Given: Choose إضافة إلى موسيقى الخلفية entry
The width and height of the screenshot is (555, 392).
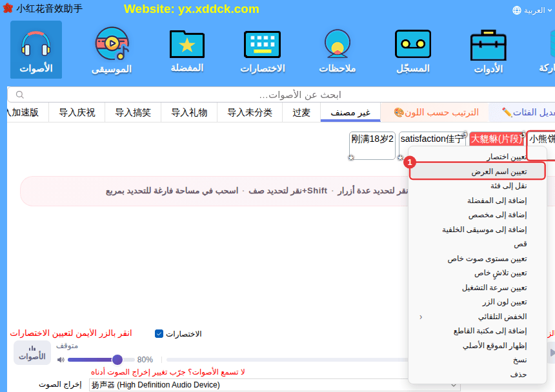Looking at the screenshot, I should (478, 230).
